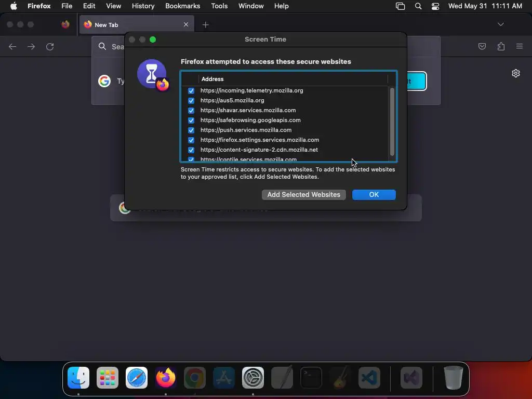Click the website list vertical scrollbar
This screenshot has width=532, height=399.
point(392,122)
